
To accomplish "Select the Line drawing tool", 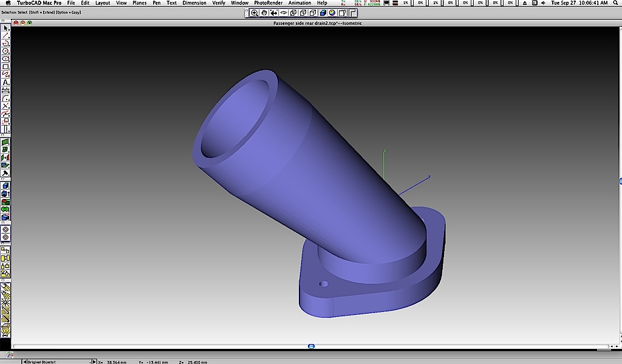I will pos(5,36).
